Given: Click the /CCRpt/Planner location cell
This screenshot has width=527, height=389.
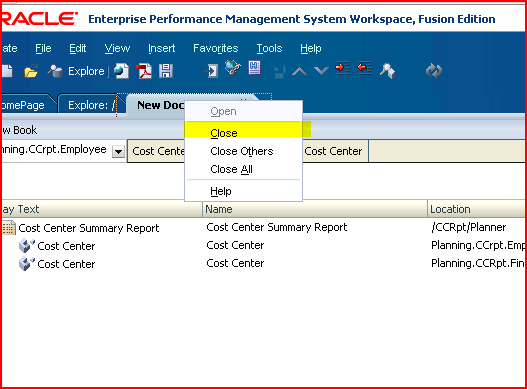Looking at the screenshot, I should point(469,227).
